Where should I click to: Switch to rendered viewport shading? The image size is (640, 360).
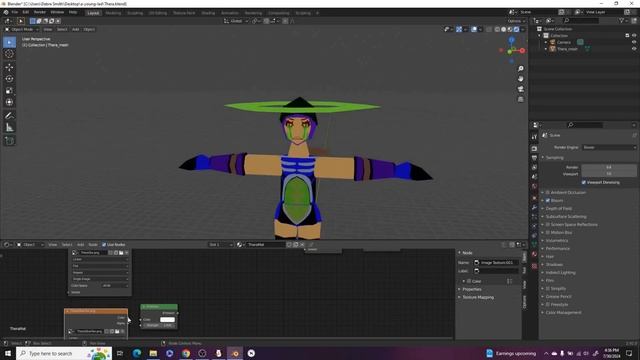(516, 29)
